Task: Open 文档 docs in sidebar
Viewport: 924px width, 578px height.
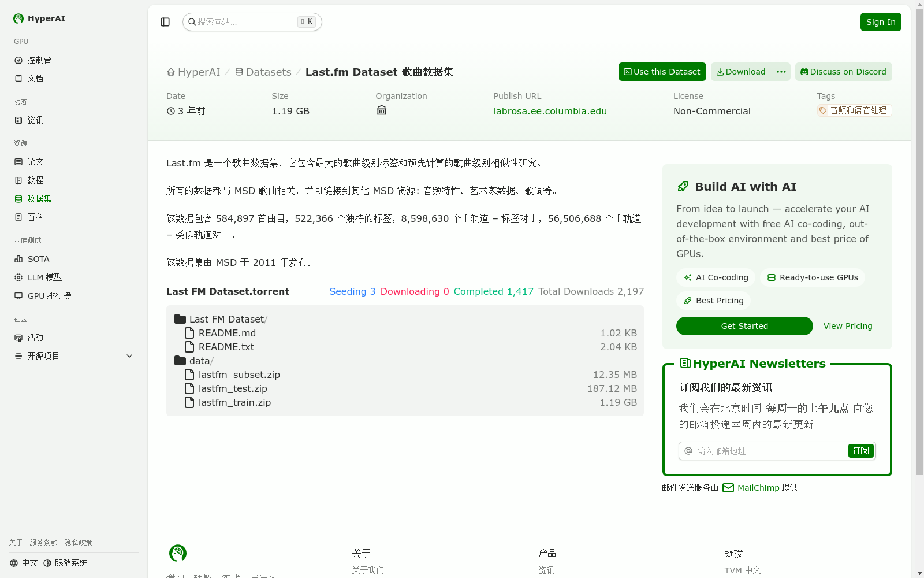Action: (73, 79)
